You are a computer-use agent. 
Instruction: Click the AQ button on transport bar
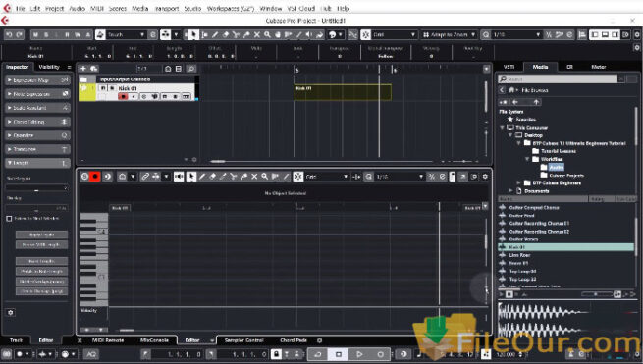coord(91,354)
